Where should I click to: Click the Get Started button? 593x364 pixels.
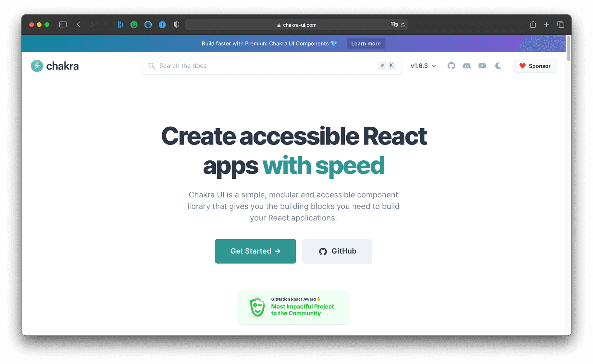(255, 251)
